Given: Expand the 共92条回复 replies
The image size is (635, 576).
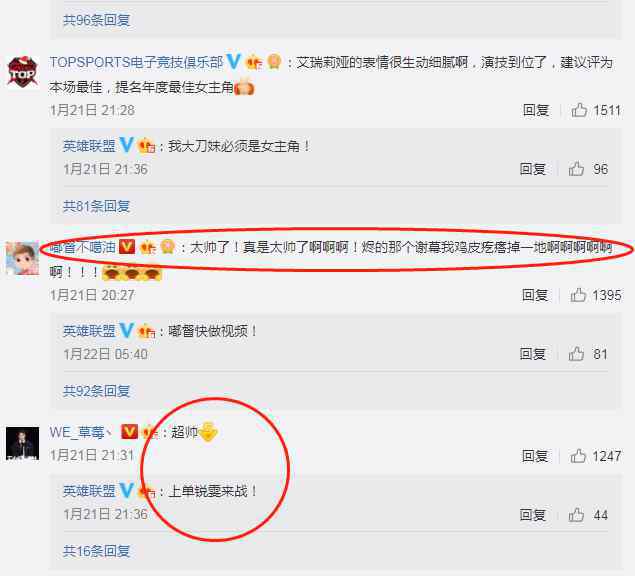Looking at the screenshot, I should (96, 390).
